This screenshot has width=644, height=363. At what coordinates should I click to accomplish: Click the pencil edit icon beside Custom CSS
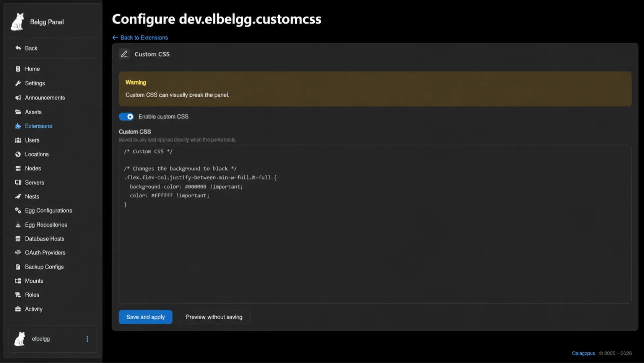[124, 54]
